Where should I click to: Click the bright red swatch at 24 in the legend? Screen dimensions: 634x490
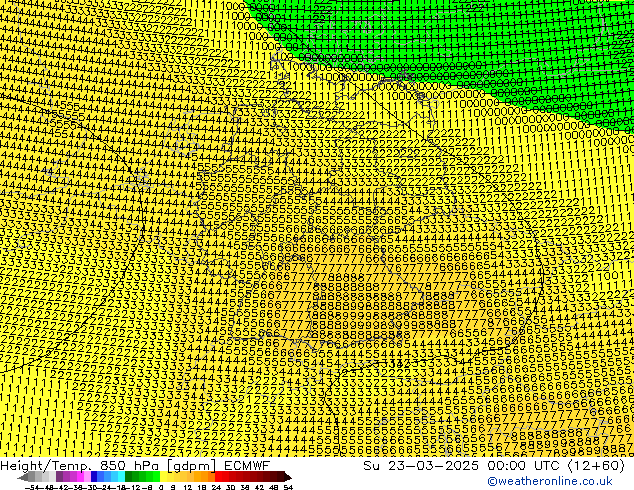(218, 477)
